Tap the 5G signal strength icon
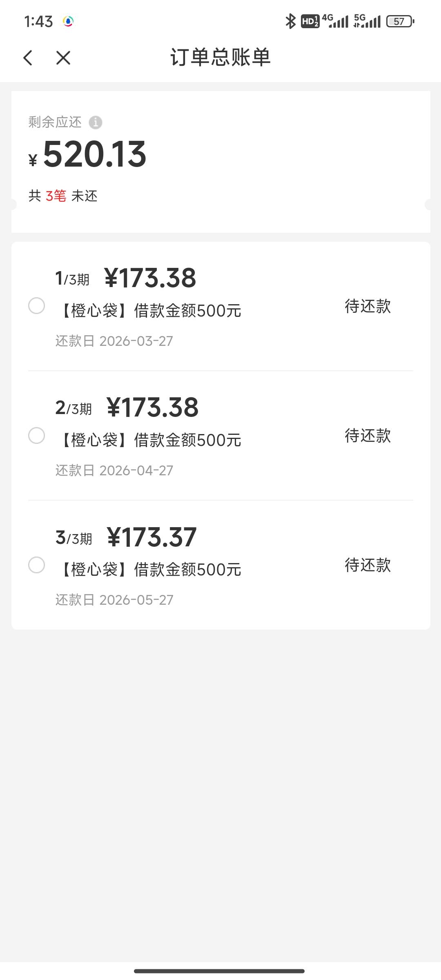The width and height of the screenshot is (441, 980). (367, 21)
